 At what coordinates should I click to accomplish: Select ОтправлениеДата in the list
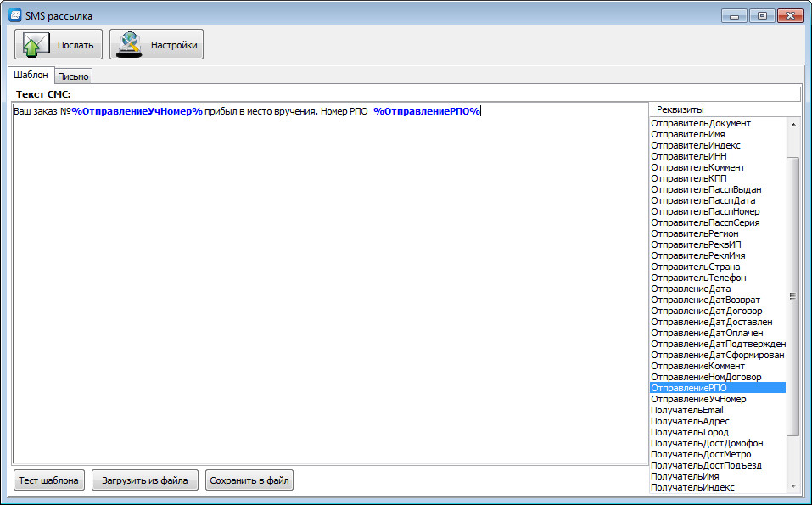coord(718,289)
